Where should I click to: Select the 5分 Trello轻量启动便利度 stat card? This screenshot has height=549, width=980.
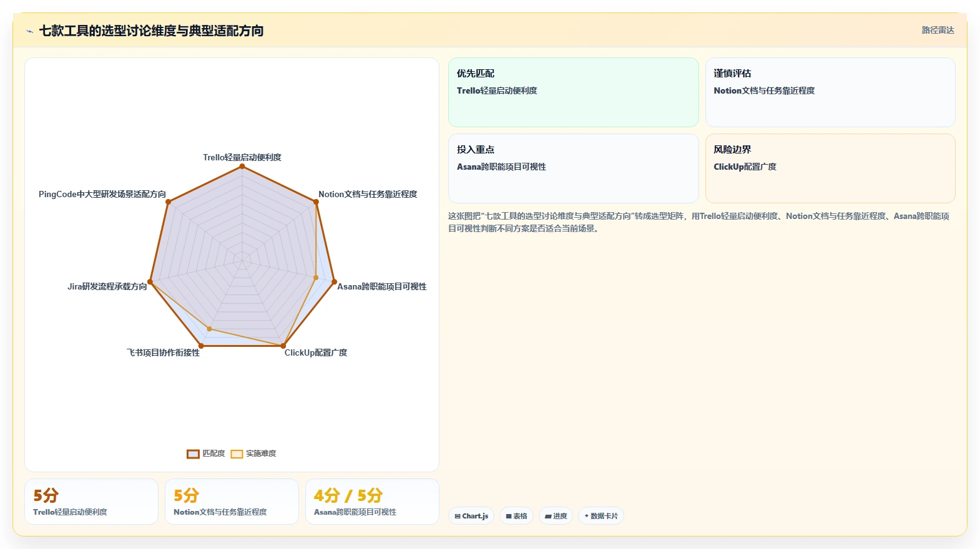tap(91, 502)
